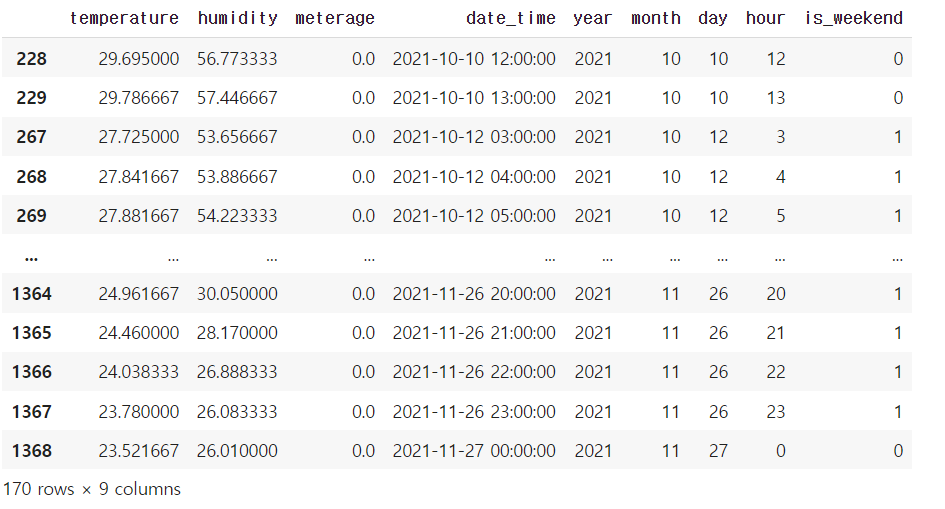Click year value 2021 in row 269
945x509 pixels.
click(593, 216)
